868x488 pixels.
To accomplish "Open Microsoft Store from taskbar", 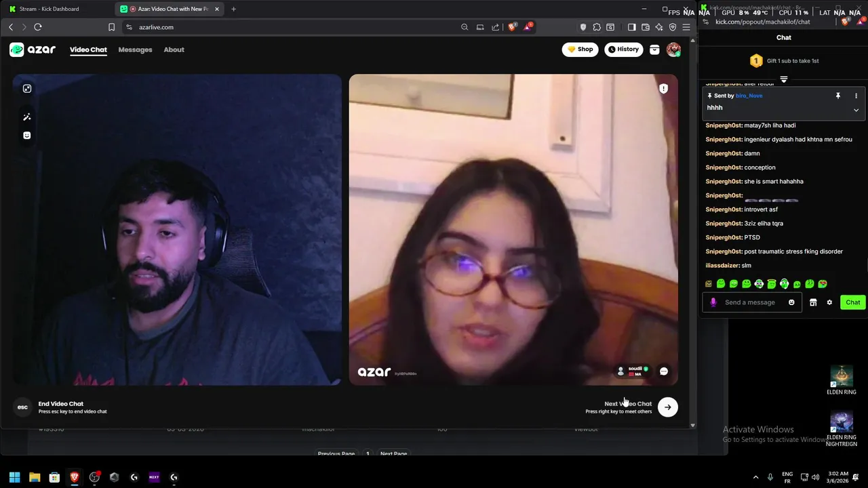I will [54, 477].
